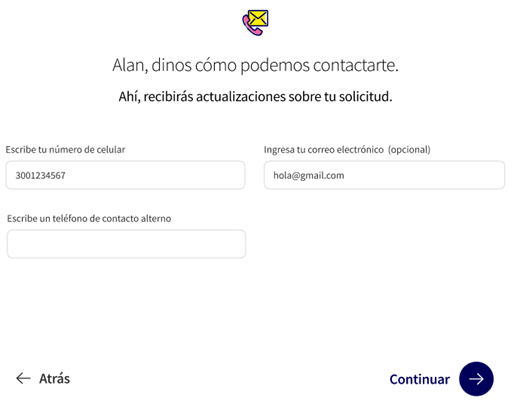This screenshot has width=514, height=413.
Task: Click the dark blue circular arrow button
Action: [476, 379]
